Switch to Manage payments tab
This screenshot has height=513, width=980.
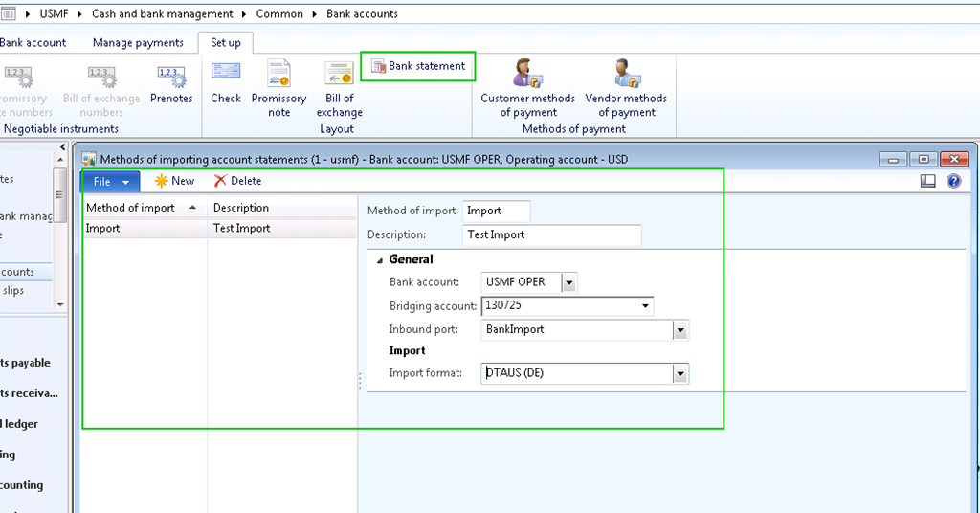coord(138,43)
